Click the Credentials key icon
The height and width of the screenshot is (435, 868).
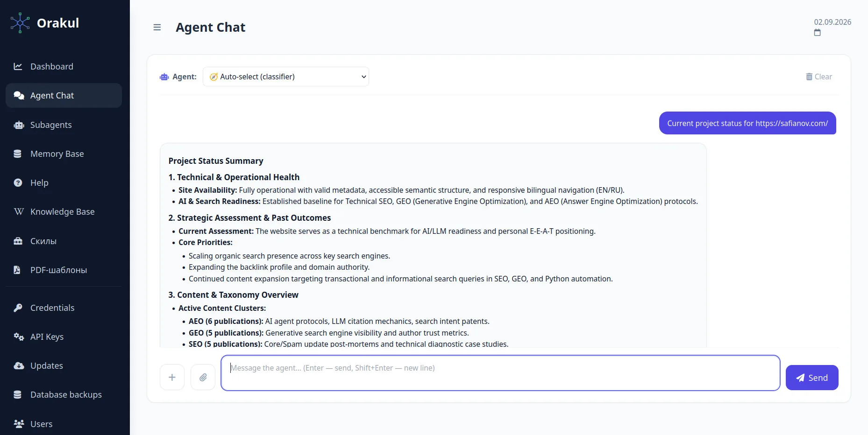point(18,308)
